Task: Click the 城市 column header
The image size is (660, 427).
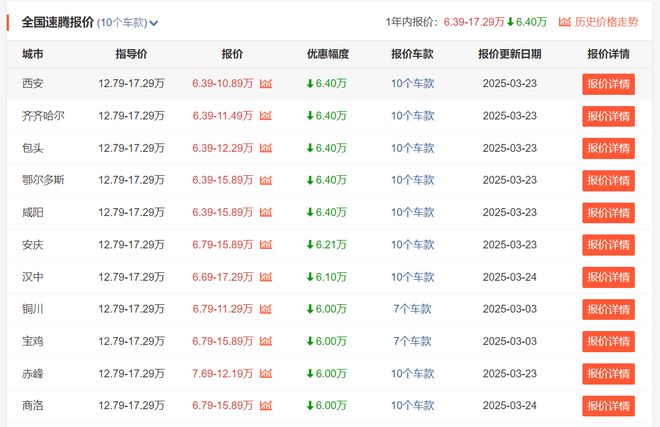Action: (32, 54)
